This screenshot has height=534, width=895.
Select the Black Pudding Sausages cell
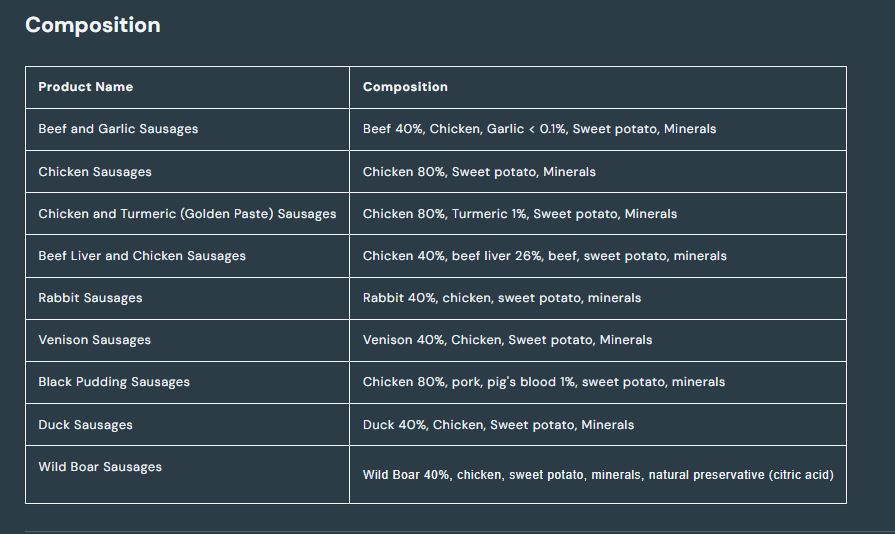114,382
